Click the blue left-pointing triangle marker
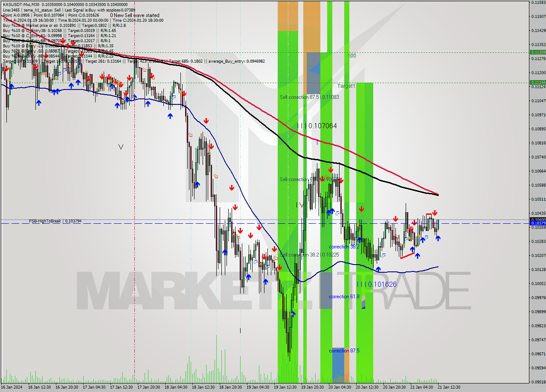The height and width of the screenshot is (392, 546). click(x=314, y=69)
